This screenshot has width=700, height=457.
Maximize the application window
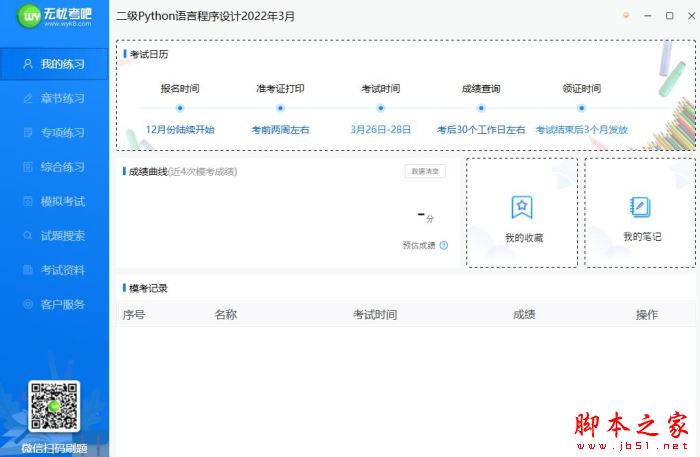670,16
